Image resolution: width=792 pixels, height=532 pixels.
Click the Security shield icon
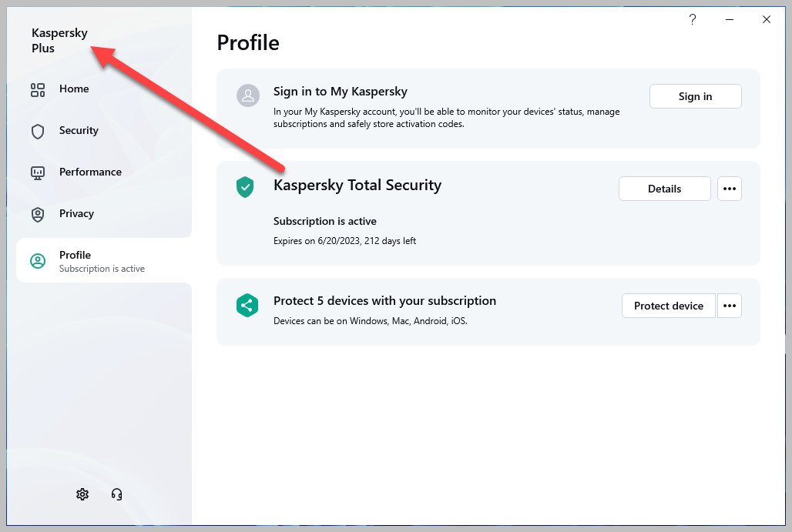coord(38,132)
